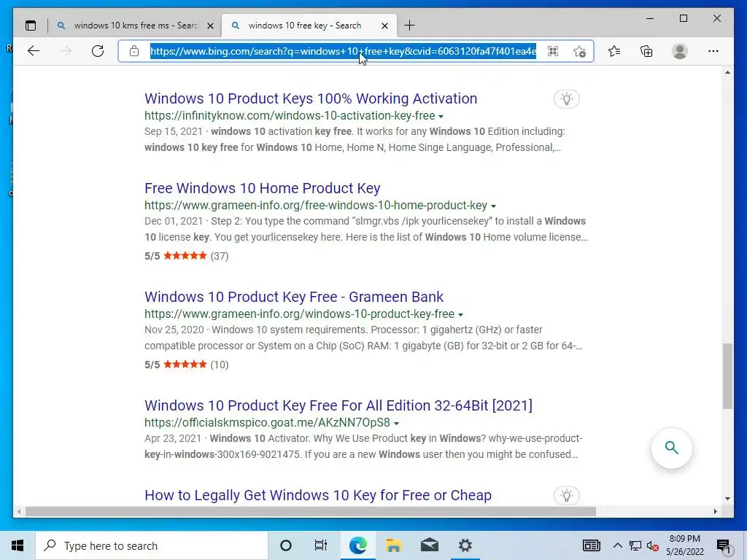747x560 pixels.
Task: Click the address bar URL field
Action: tap(343, 51)
